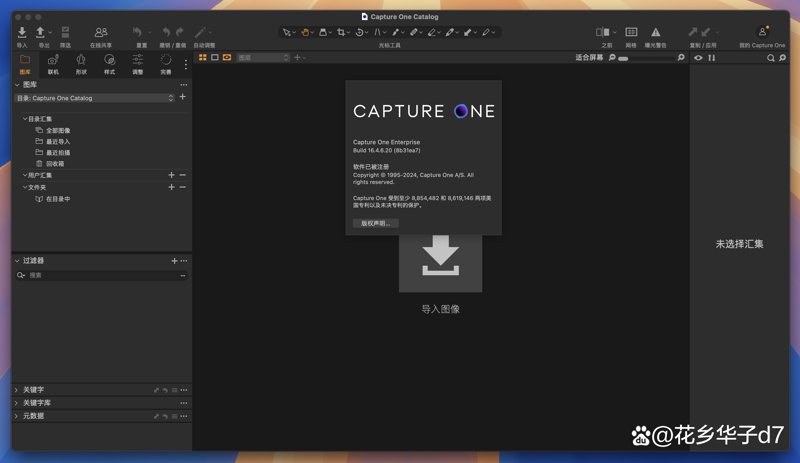Screen dimensions: 800x463
Task: Collapse the 图库 panel section
Action: 17,85
